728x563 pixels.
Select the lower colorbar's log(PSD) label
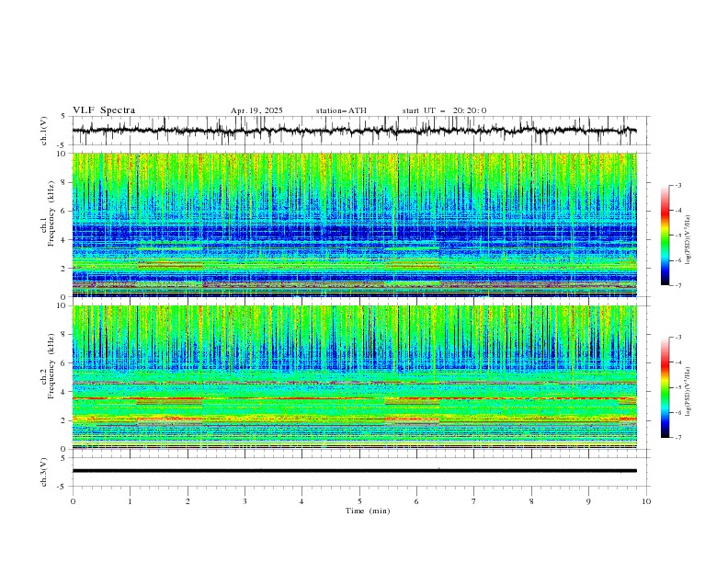688,392
